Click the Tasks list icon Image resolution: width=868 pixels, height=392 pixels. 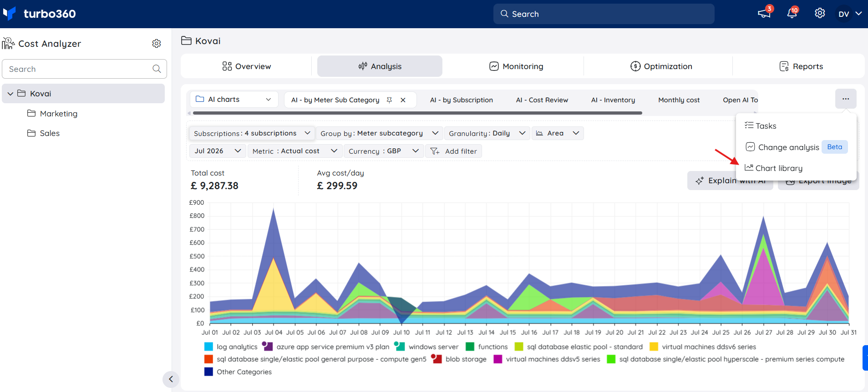tap(749, 126)
